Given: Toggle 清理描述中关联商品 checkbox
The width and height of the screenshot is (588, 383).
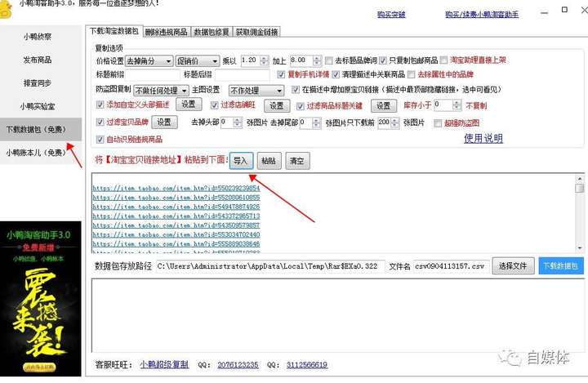Looking at the screenshot, I should point(336,74).
